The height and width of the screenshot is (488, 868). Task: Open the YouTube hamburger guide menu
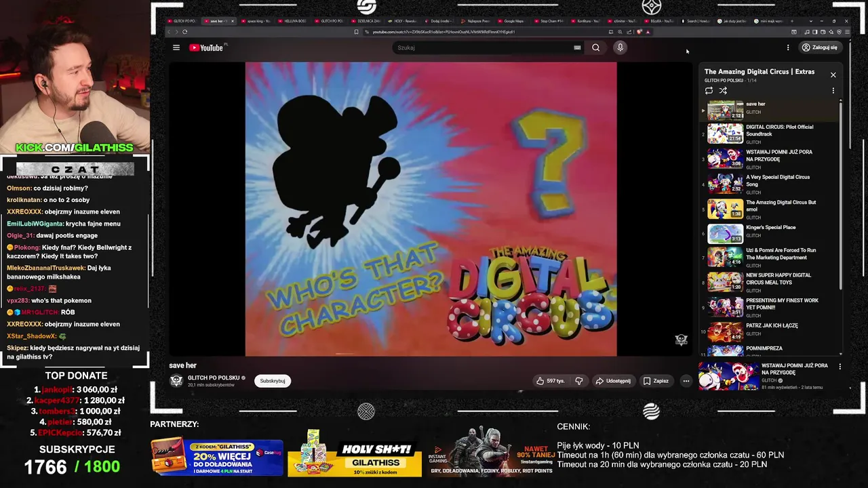coord(176,47)
